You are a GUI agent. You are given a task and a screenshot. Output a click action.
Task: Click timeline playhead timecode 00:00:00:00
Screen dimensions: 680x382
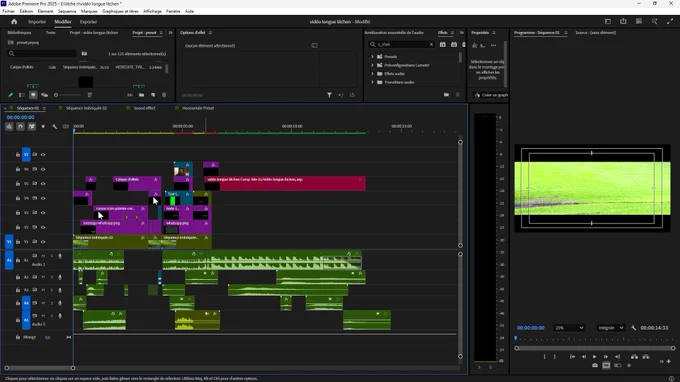pyautogui.click(x=20, y=118)
